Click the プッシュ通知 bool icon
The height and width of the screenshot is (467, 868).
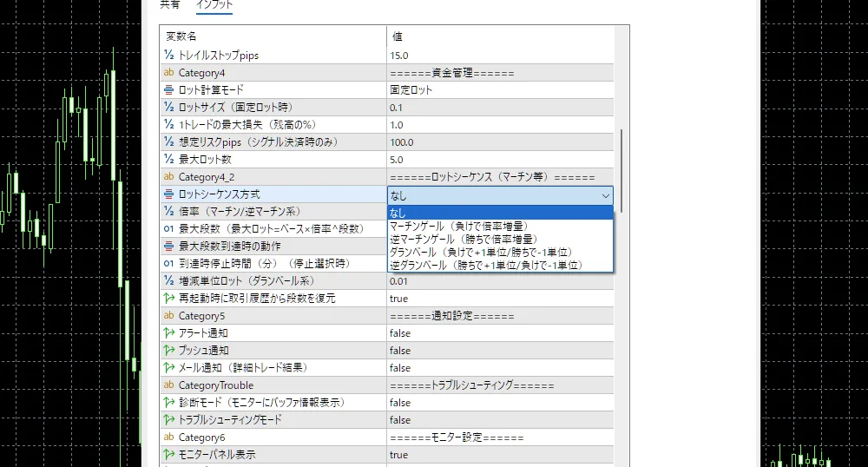click(169, 351)
